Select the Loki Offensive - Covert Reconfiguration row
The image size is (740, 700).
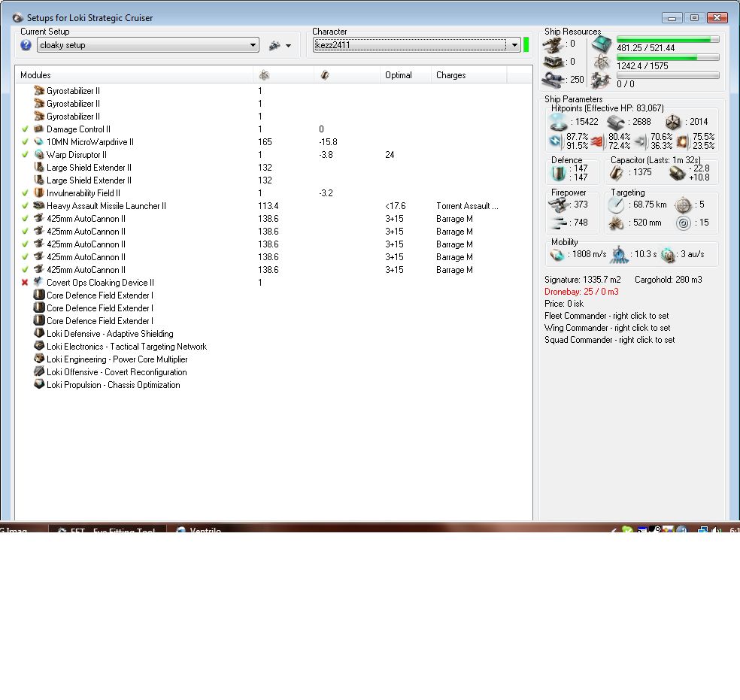pos(274,372)
